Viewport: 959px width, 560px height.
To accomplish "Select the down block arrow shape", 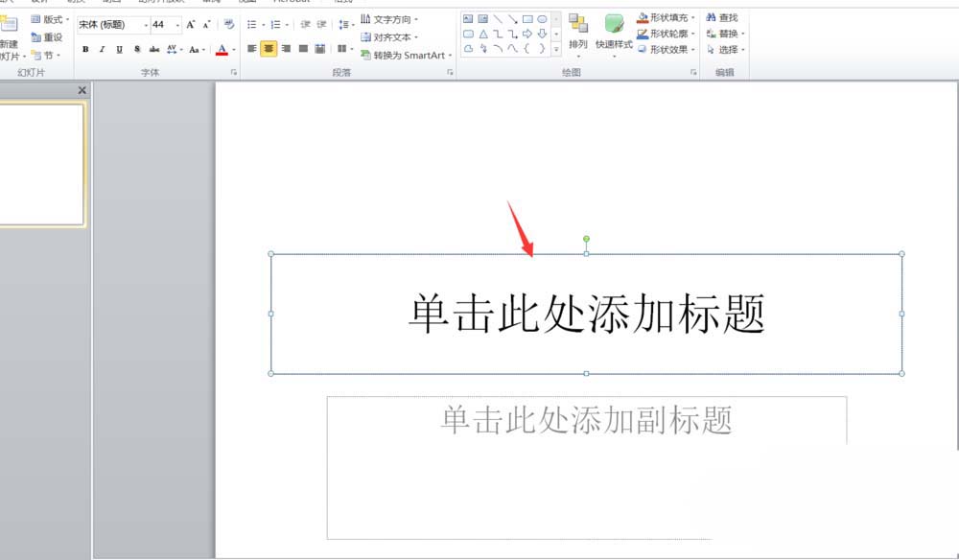I will click(x=542, y=34).
